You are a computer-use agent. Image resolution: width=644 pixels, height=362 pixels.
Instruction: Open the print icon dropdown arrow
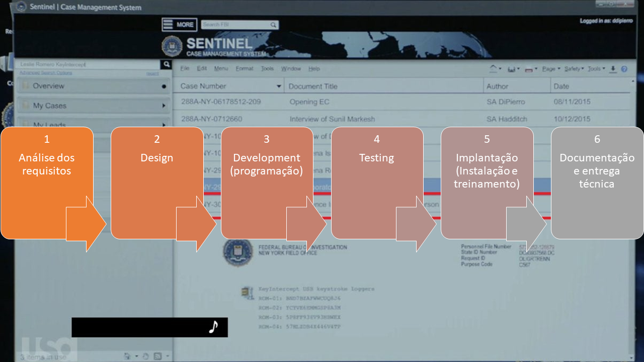(536, 69)
